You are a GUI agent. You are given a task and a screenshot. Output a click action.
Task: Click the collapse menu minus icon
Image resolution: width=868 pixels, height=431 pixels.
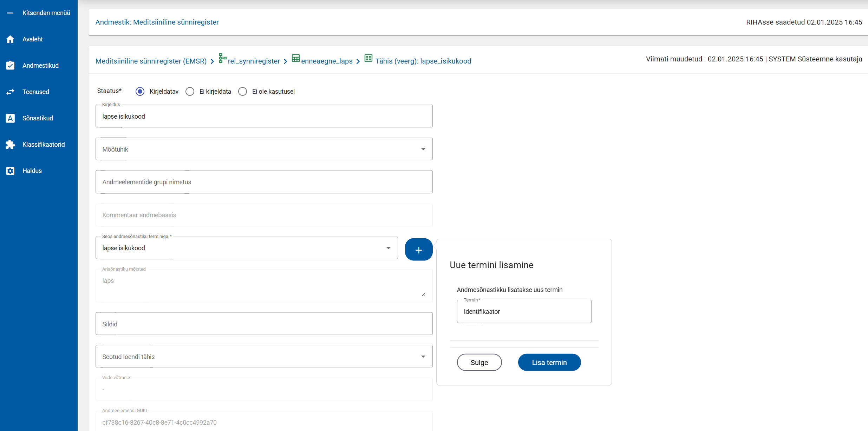10,13
